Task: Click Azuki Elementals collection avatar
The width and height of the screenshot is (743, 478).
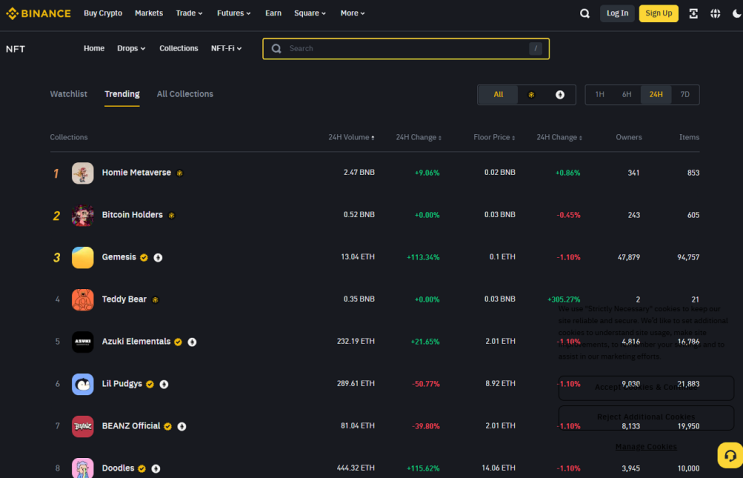Action: (82, 342)
